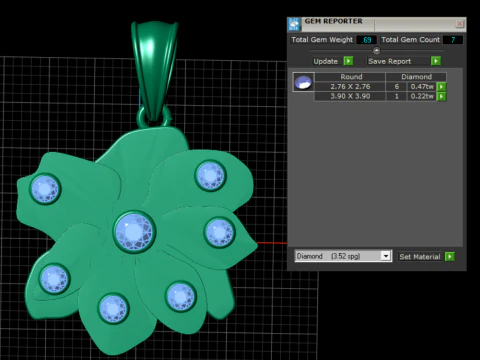
Task: Click the quantity 6 cell
Action: 396,87
